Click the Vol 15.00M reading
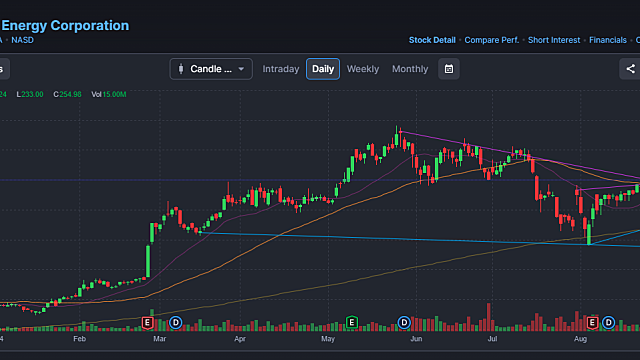Screen dimensions: 640x360 (x=109, y=94)
